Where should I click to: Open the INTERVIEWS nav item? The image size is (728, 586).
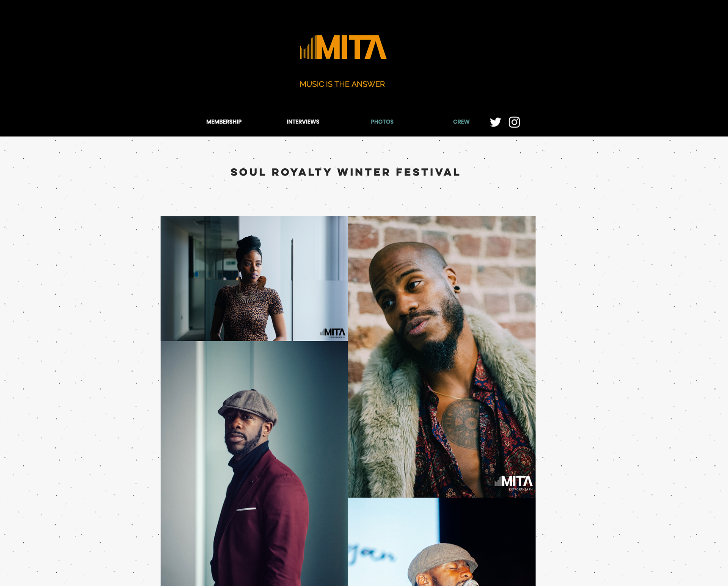pos(303,122)
